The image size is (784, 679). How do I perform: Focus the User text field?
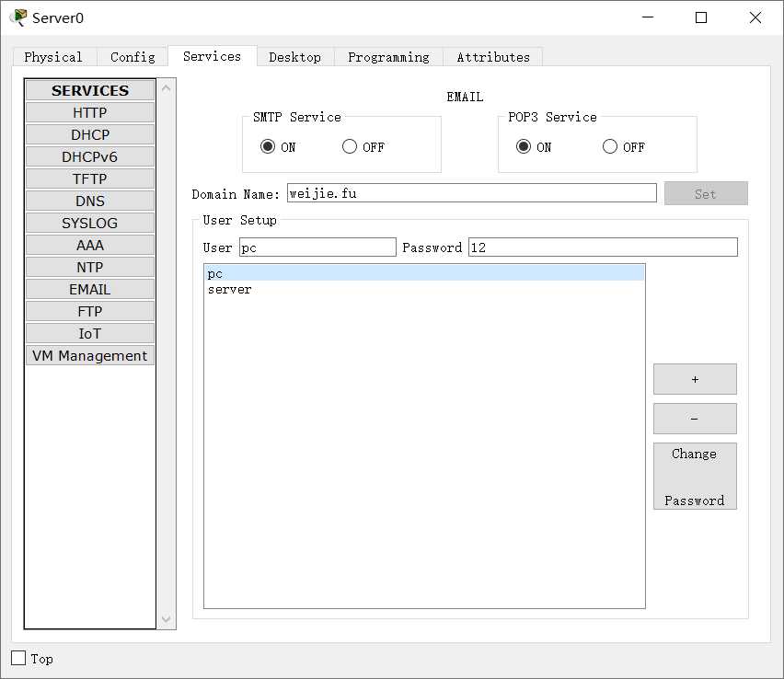pyautogui.click(x=317, y=247)
